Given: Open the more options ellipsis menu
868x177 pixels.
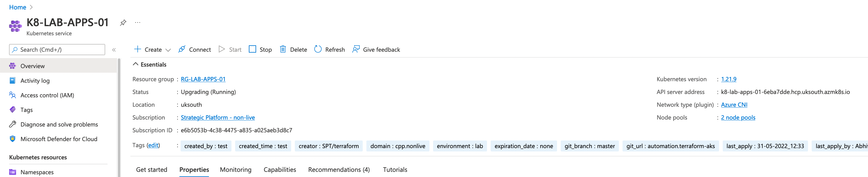Looking at the screenshot, I should 137,23.
